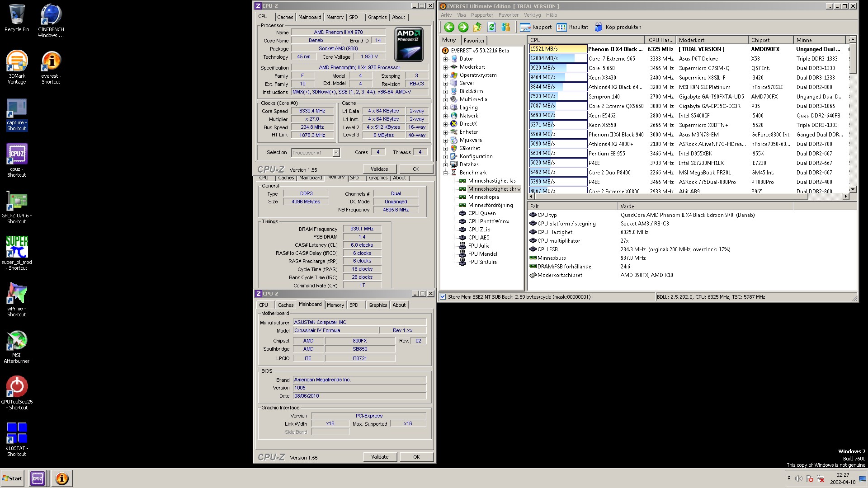Screen dimensions: 868x488
Task: Collapse the Benchmark tree node
Action: (445, 173)
